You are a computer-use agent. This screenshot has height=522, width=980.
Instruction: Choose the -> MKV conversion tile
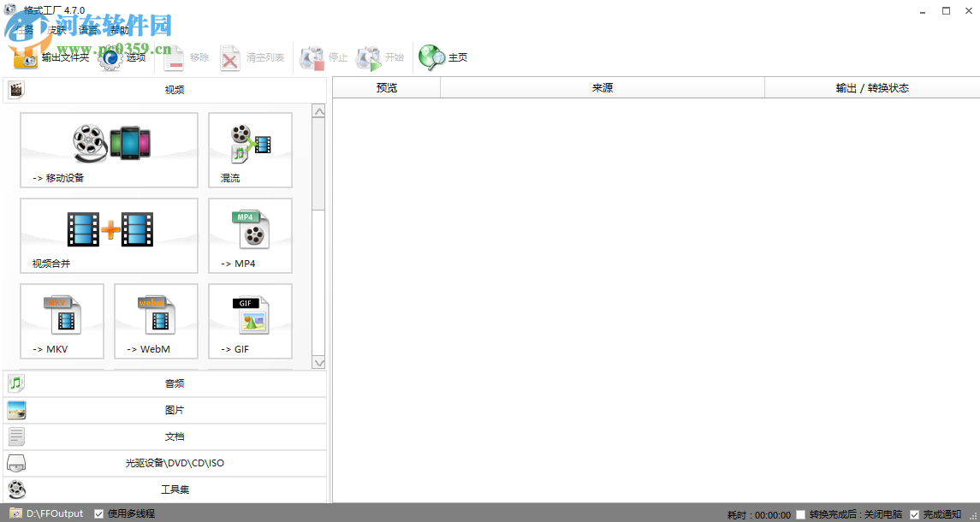(62, 321)
